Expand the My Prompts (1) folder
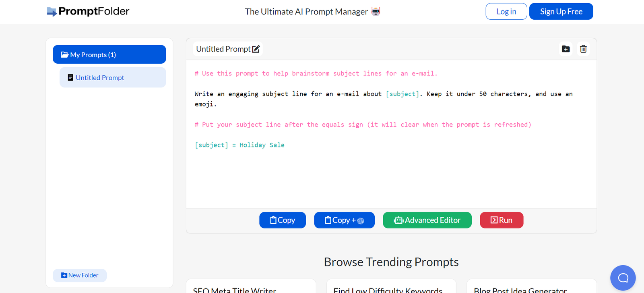The width and height of the screenshot is (644, 293). (109, 54)
